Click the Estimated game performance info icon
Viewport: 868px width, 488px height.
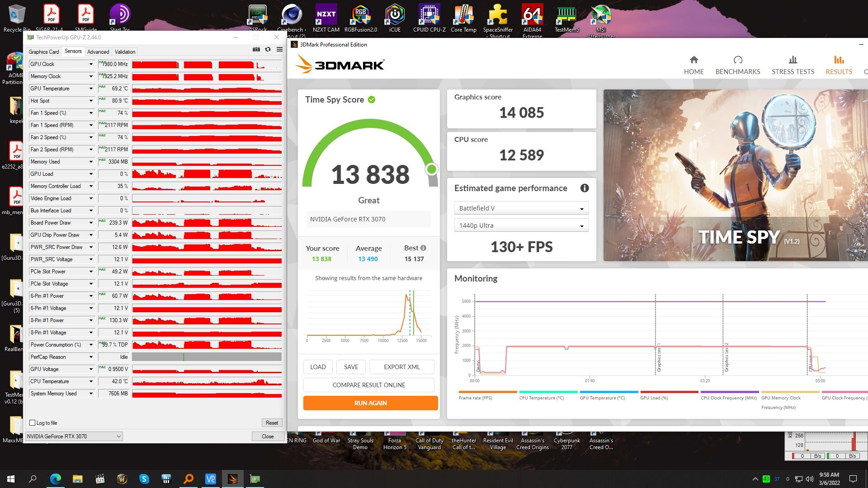point(584,188)
